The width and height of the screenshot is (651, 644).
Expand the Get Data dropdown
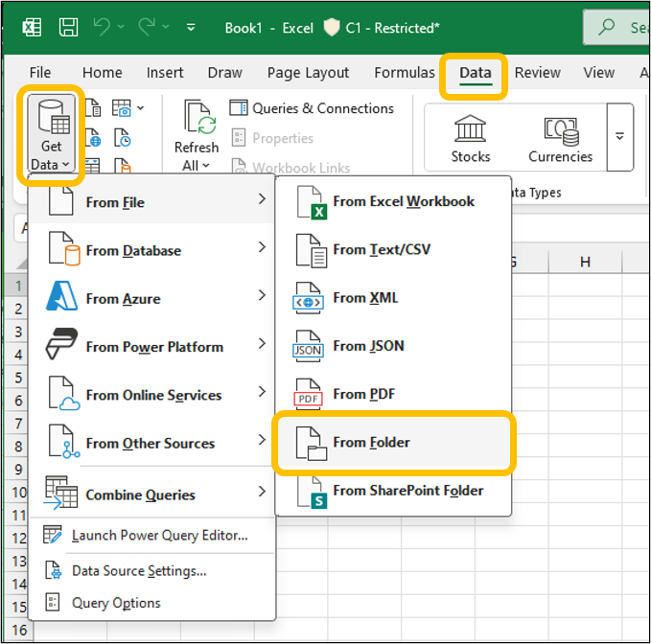pyautogui.click(x=51, y=138)
